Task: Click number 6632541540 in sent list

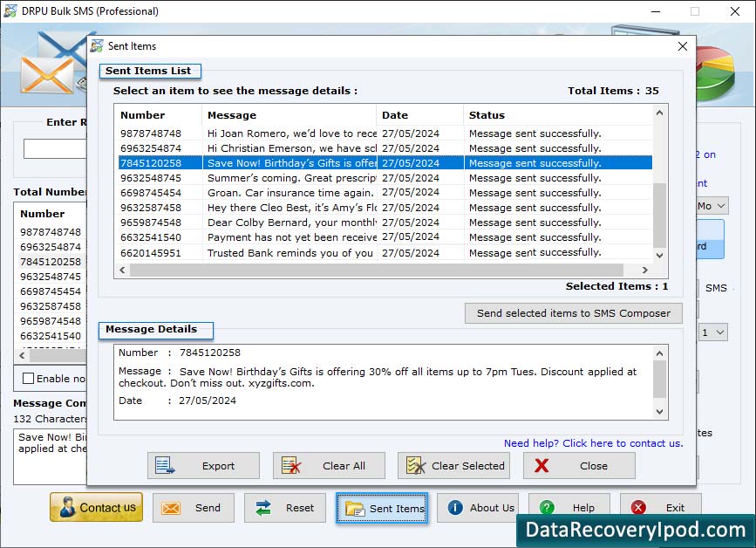Action: pyautogui.click(x=151, y=237)
